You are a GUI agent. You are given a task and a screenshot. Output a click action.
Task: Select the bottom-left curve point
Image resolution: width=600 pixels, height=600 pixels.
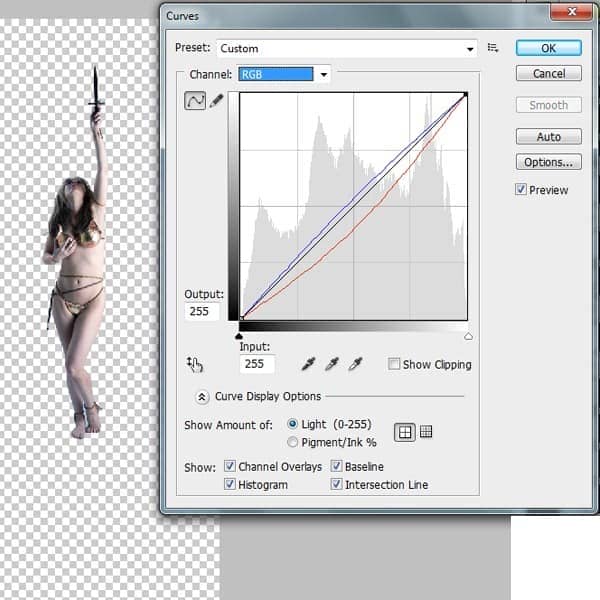(241, 318)
